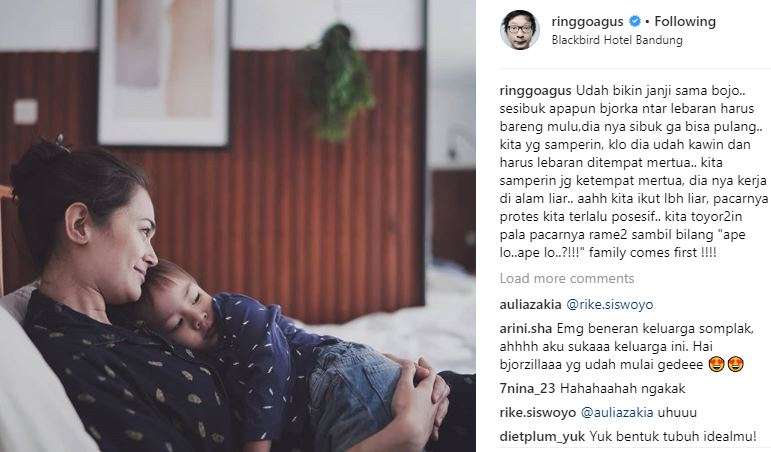Click the @rike.siswoyo mention
The width and height of the screenshot is (771, 452).
point(610,304)
